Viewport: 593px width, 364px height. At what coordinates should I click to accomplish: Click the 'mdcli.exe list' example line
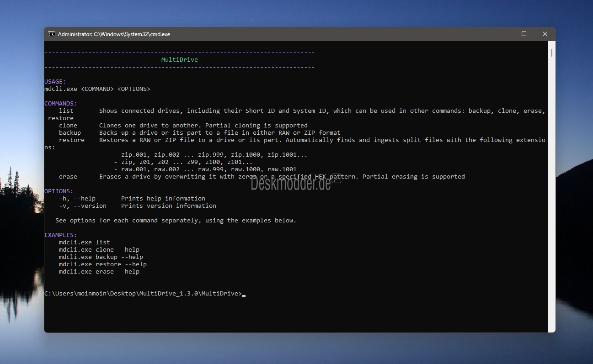coord(84,243)
